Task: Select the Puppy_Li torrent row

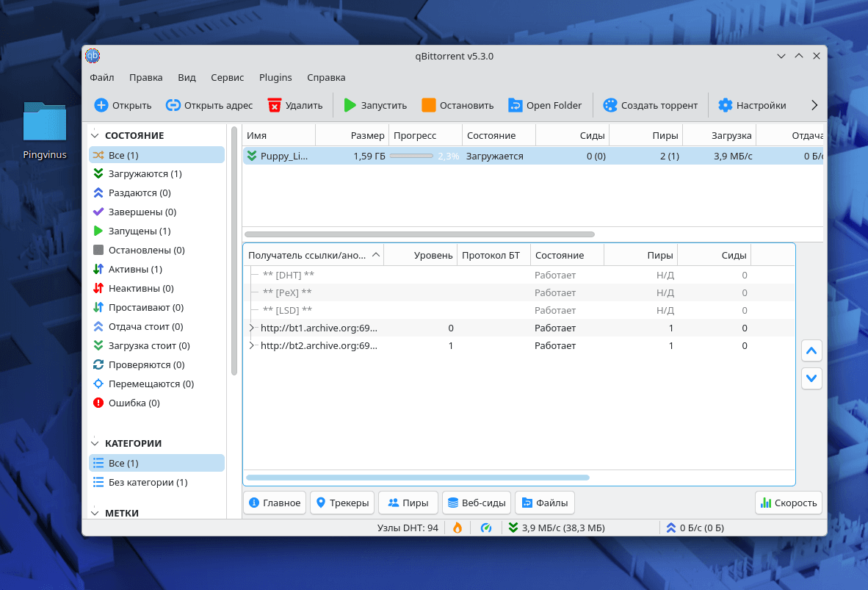Action: (x=532, y=157)
